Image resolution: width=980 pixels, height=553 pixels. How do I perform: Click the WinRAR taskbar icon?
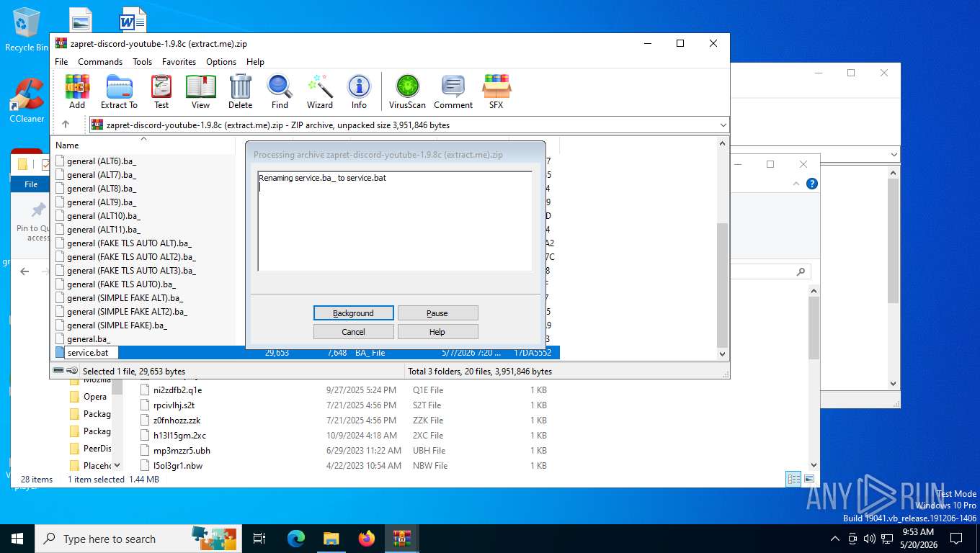click(x=401, y=539)
